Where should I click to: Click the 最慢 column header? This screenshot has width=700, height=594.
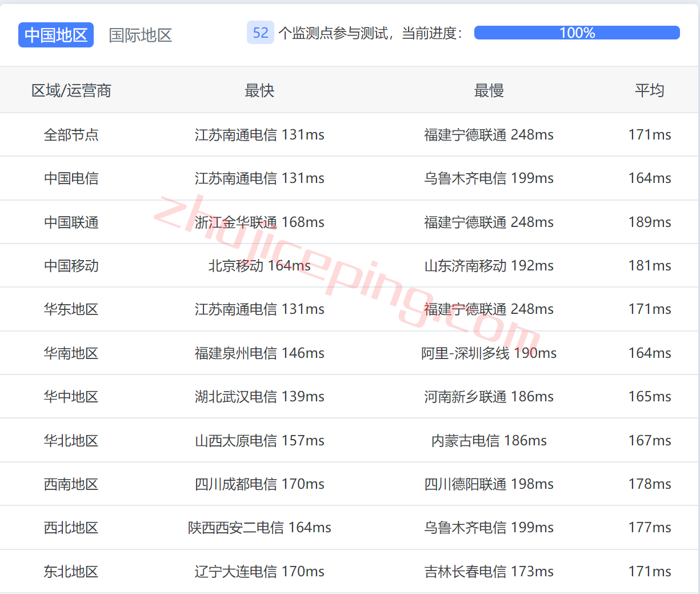pos(489,90)
